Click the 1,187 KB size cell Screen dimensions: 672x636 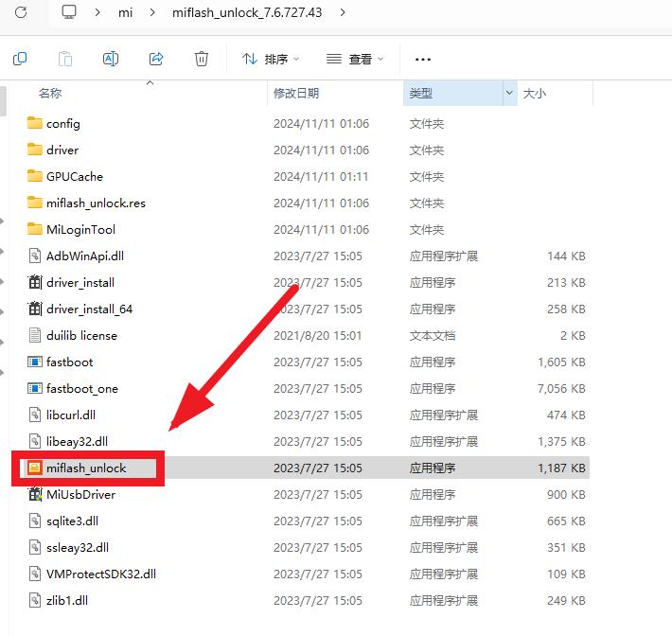coord(561,468)
